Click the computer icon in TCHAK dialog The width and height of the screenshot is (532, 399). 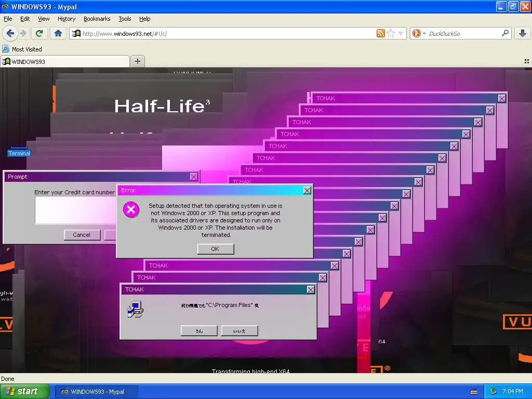tap(135, 309)
